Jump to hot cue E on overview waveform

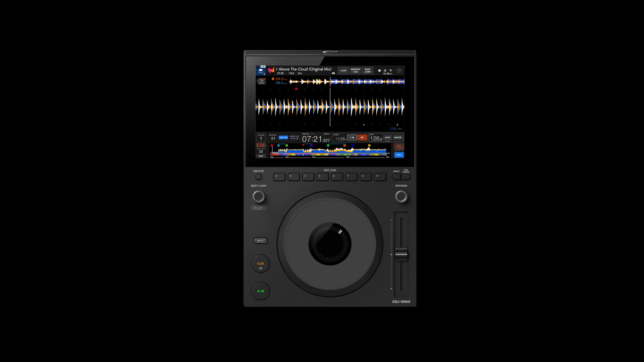[328, 145]
